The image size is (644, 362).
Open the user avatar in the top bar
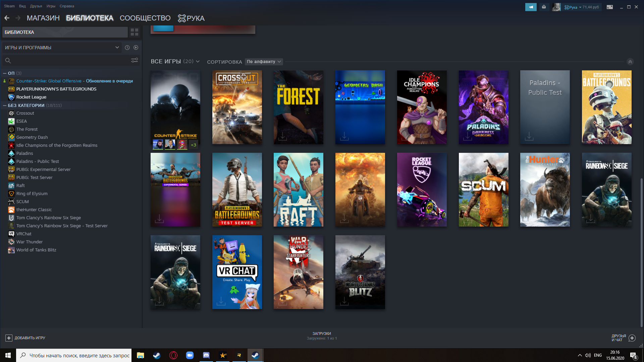pyautogui.click(x=556, y=7)
